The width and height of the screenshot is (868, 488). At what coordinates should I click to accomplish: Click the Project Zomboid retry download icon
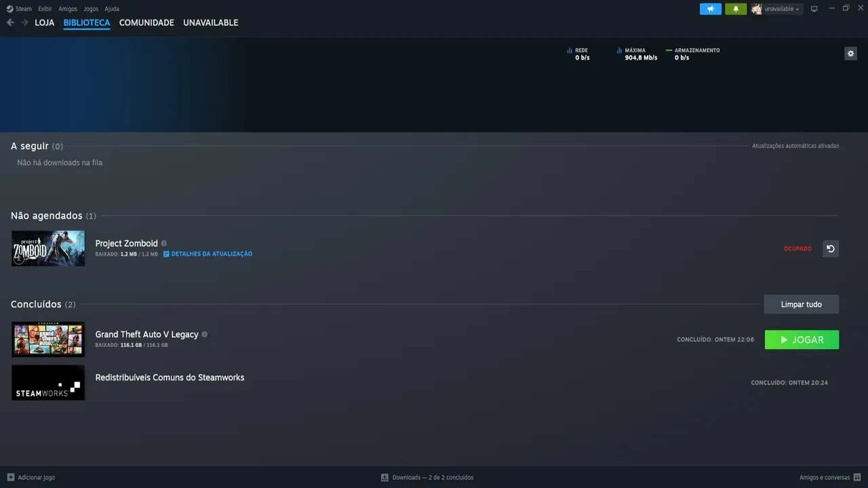(x=831, y=249)
